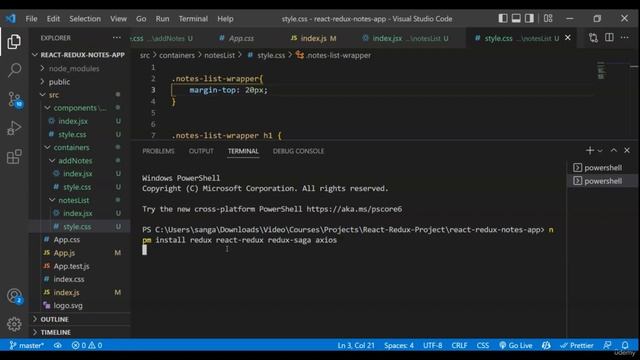Open the Go menu

[141, 19]
